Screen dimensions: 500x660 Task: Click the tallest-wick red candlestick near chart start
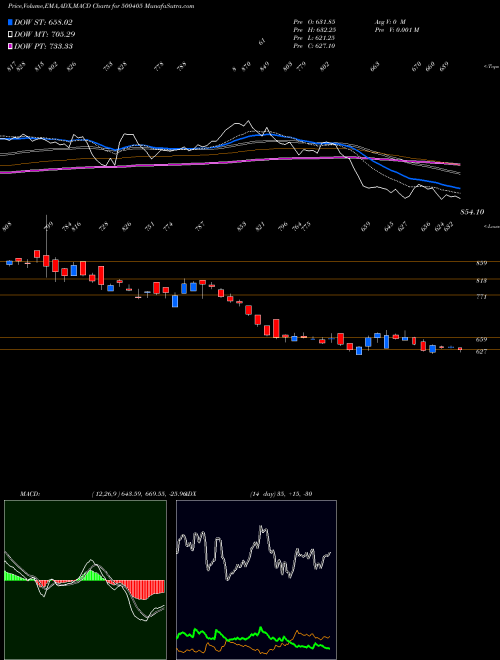point(46,261)
